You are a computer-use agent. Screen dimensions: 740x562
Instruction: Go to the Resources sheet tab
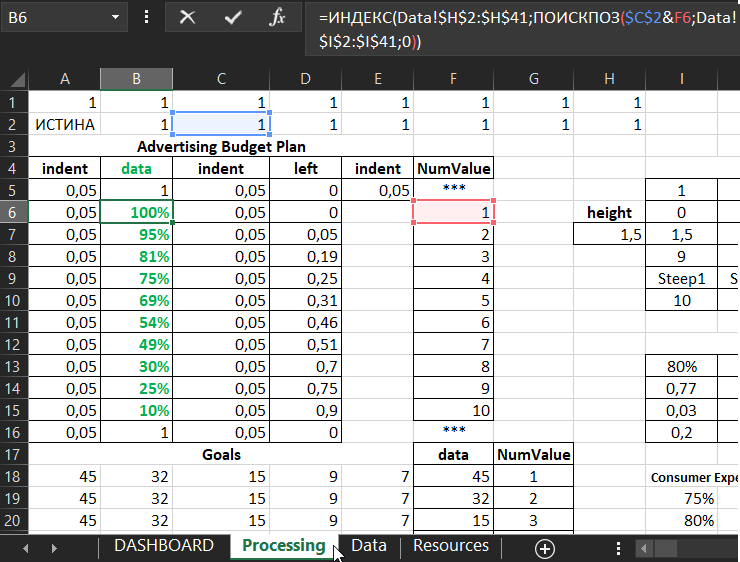point(451,546)
